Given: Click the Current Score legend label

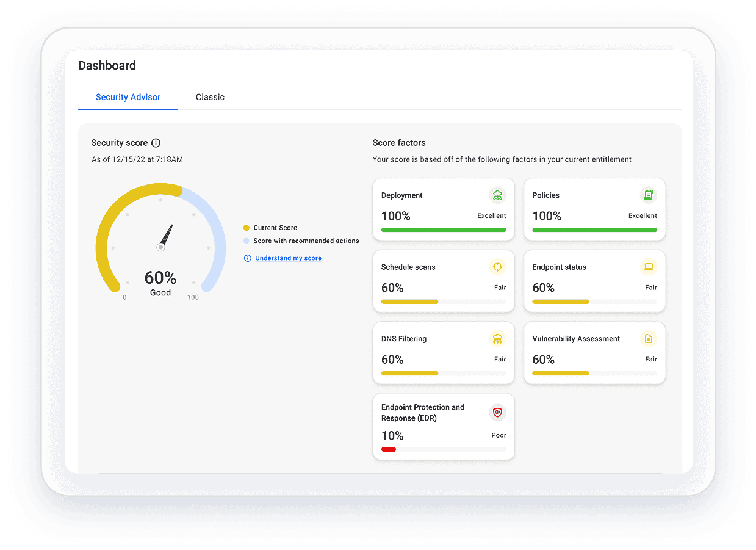Looking at the screenshot, I should click(275, 228).
